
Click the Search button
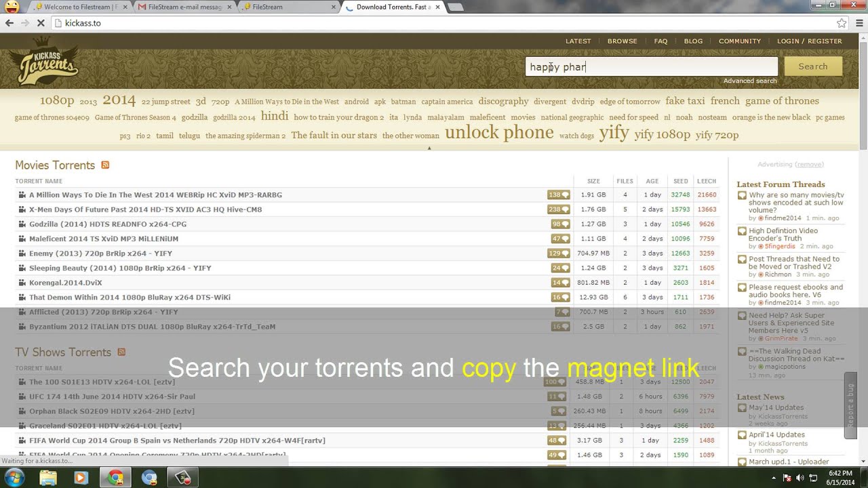[813, 66]
